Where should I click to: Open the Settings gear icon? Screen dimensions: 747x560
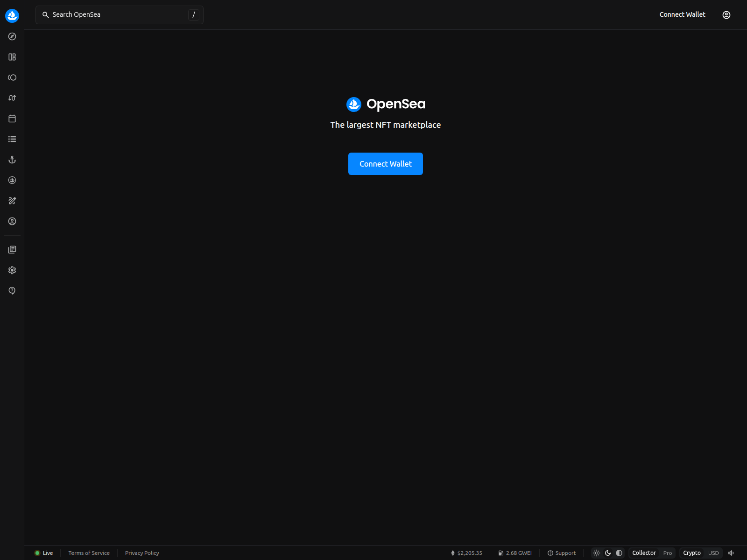(x=12, y=270)
